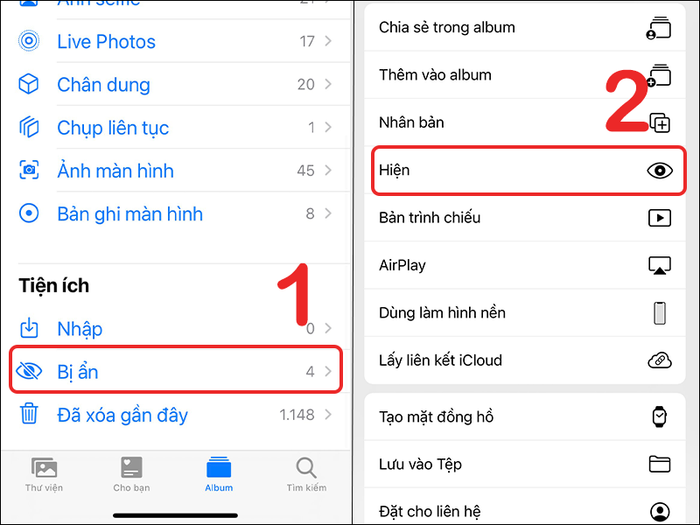Switch to the Thư viện tab
Screen dimensions: 700x525
point(44,474)
